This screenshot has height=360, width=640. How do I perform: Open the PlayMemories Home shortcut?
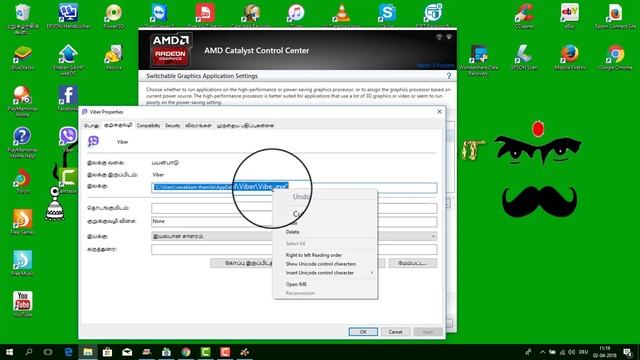[22, 101]
